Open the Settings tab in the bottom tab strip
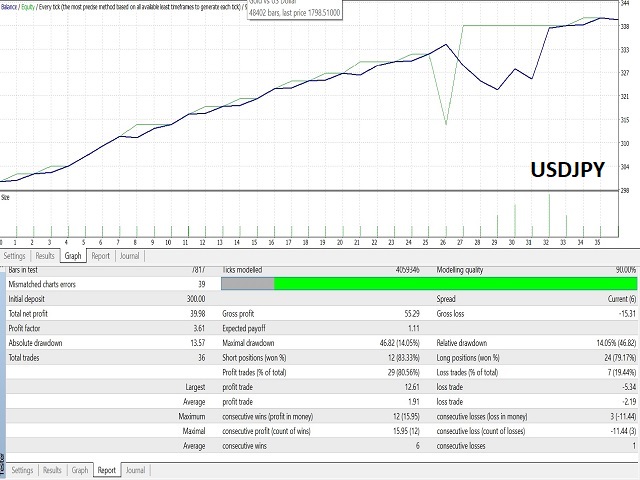Viewport: 640px width, 480px height. [x=22, y=470]
